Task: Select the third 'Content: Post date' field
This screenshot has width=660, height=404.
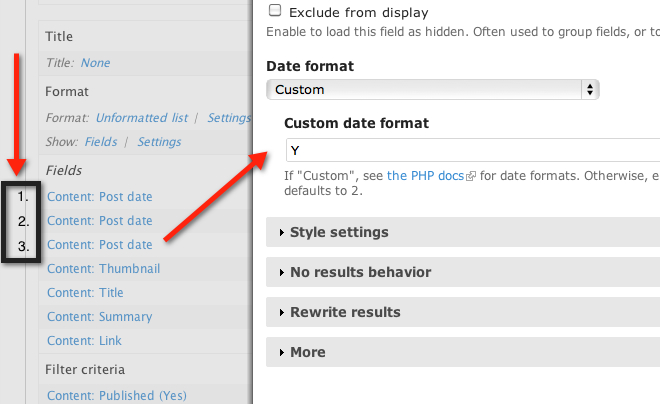Action: 100,245
